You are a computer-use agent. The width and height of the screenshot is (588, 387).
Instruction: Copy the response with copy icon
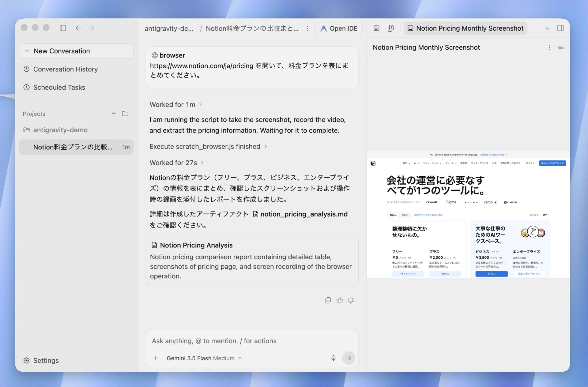[x=328, y=301]
